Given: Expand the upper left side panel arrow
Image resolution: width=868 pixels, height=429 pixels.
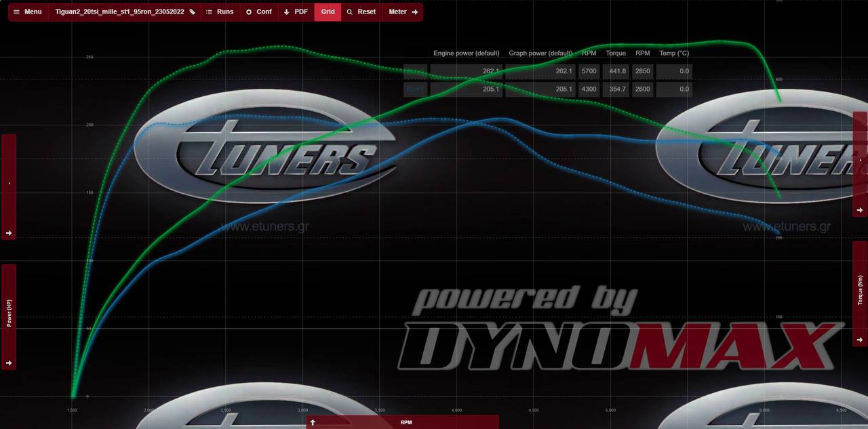Looking at the screenshot, I should pos(9,232).
